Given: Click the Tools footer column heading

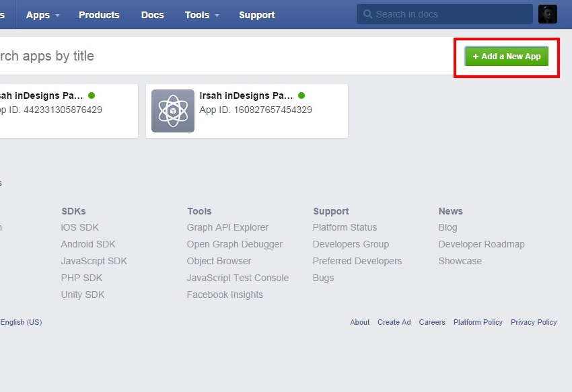Looking at the screenshot, I should point(199,211).
